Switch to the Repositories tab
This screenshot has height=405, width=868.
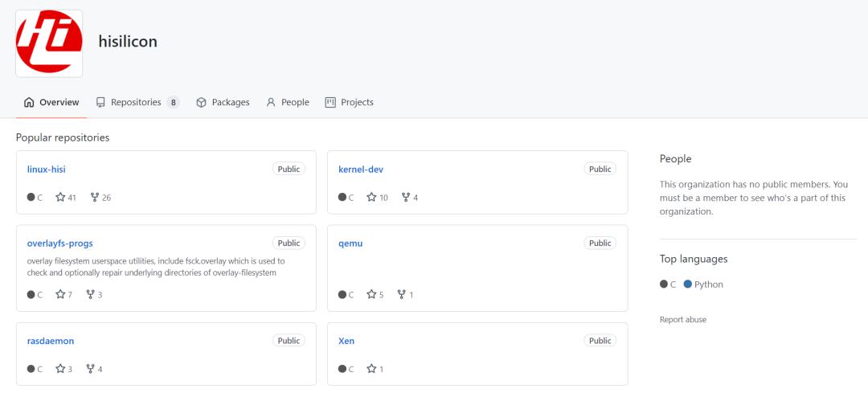(x=137, y=102)
